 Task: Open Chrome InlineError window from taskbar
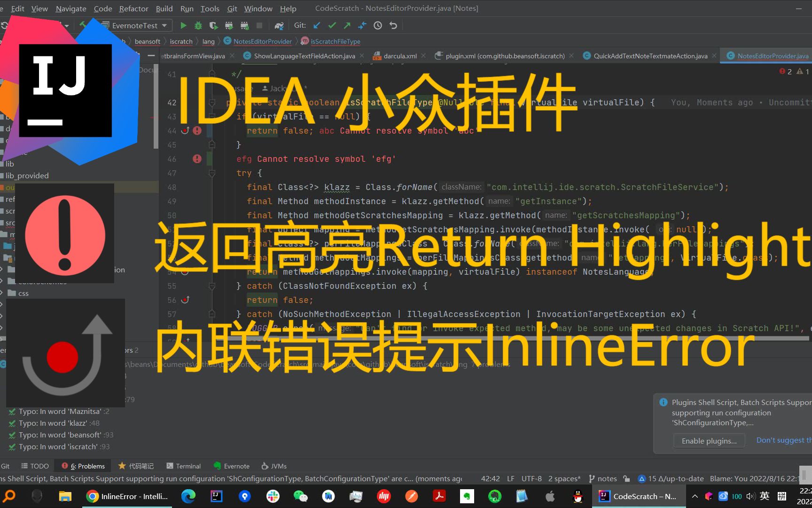coord(127,496)
